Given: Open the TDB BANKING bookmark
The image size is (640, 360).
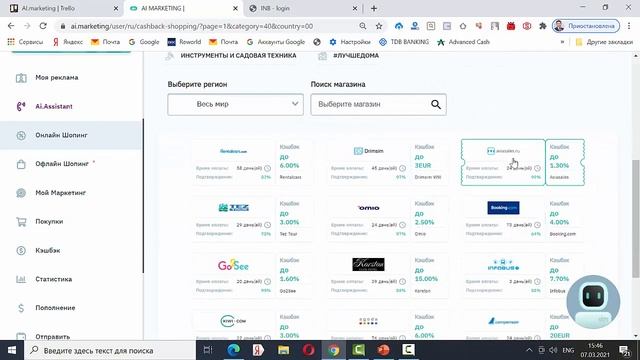Looking at the screenshot, I should pos(404,42).
